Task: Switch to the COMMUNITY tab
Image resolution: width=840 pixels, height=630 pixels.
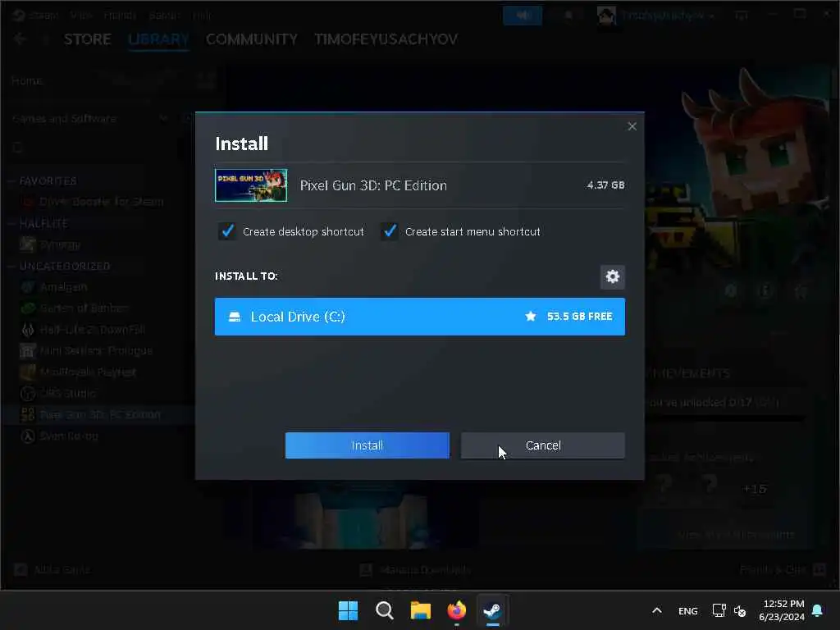Action: (251, 39)
